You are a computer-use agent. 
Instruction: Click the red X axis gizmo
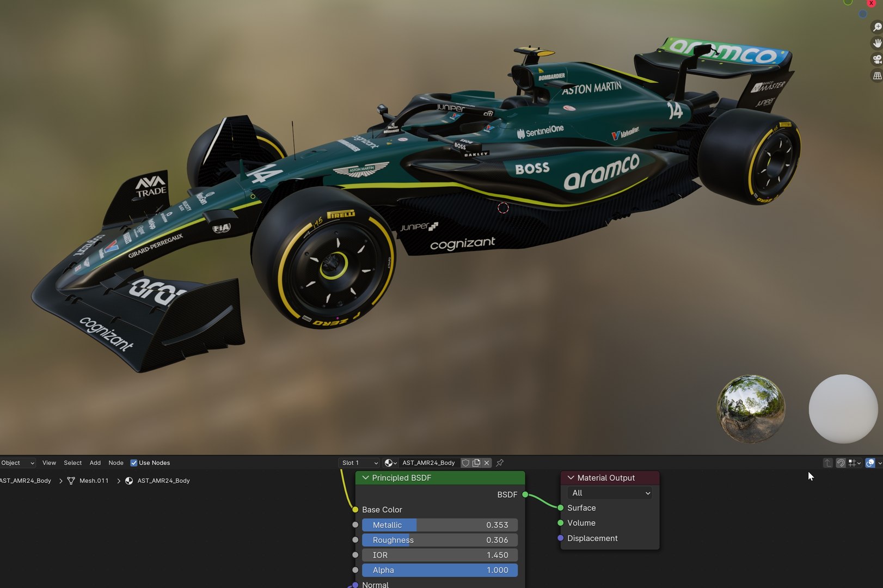click(x=871, y=3)
